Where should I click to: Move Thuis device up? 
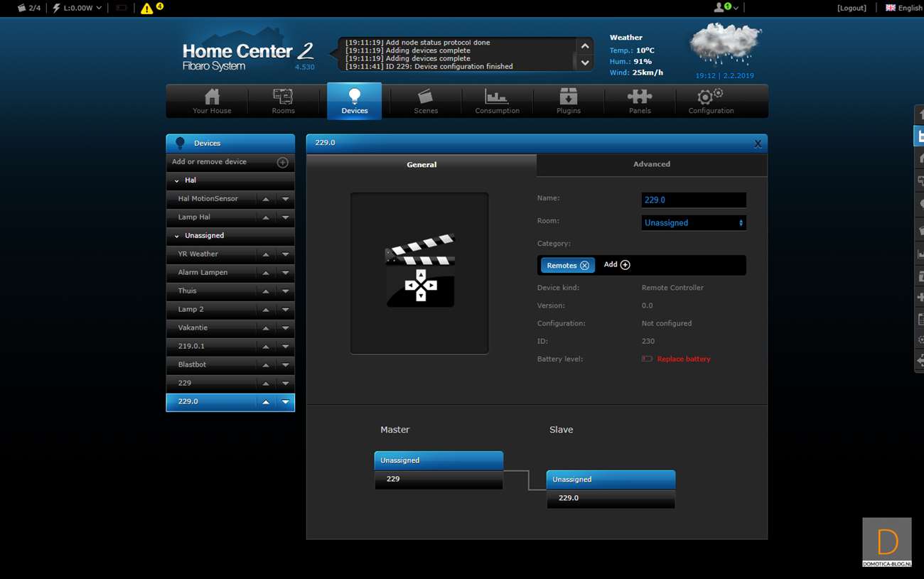[x=266, y=291]
